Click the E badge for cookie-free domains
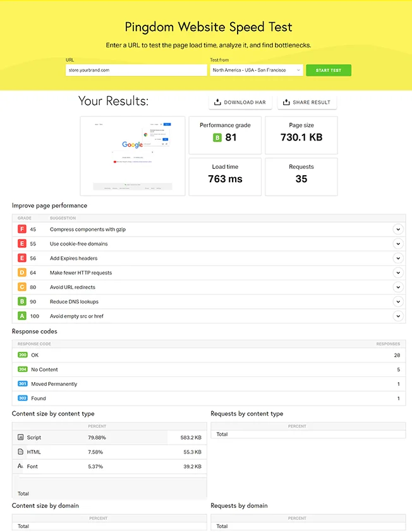Image resolution: width=412 pixels, height=532 pixels. pyautogui.click(x=22, y=244)
